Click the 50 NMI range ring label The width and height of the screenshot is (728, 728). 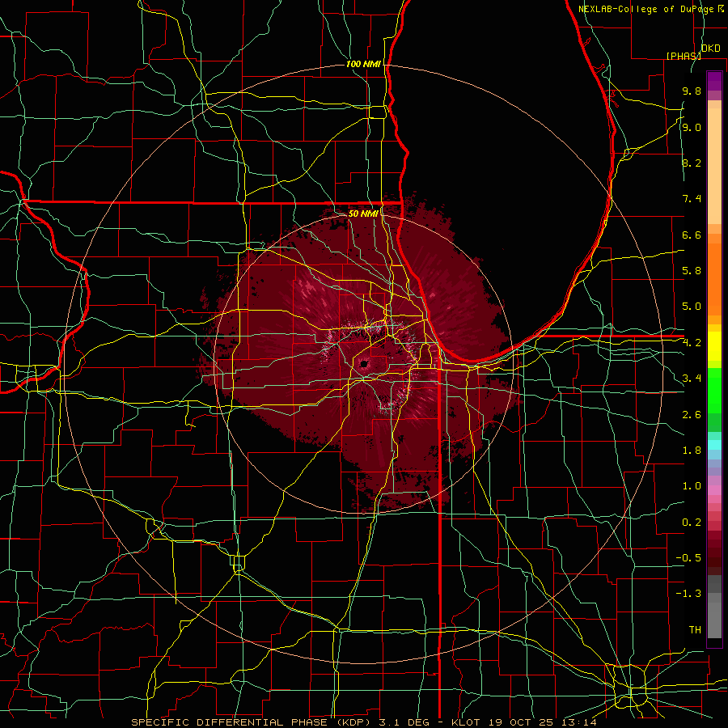click(363, 214)
